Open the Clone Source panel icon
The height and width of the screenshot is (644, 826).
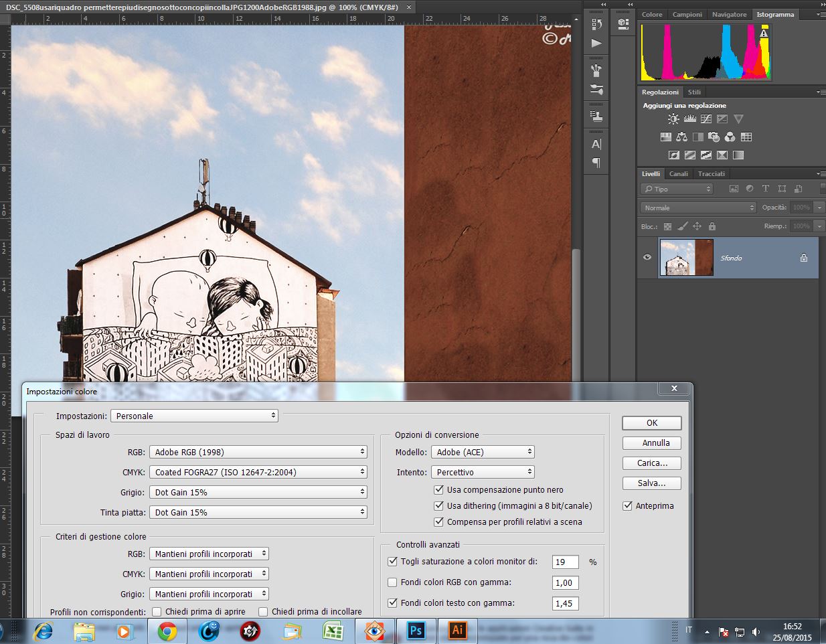(x=596, y=116)
